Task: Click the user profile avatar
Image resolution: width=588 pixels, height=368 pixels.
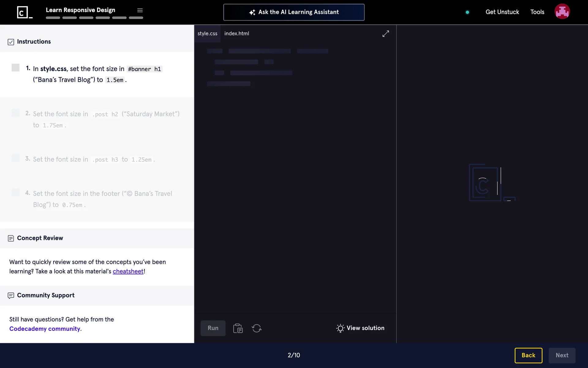Action: coord(562,12)
